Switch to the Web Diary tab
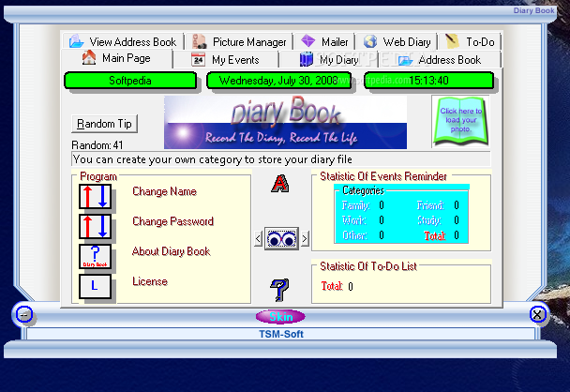The image size is (570, 392). click(x=397, y=41)
